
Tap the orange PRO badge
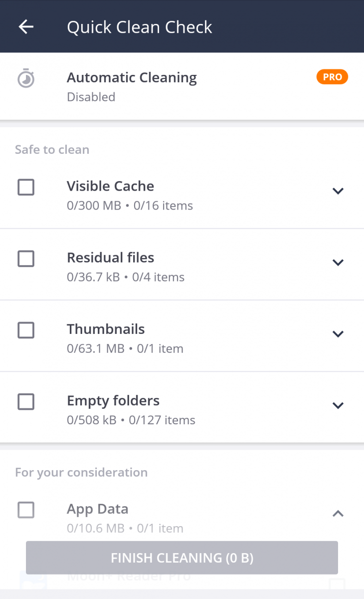click(x=332, y=77)
